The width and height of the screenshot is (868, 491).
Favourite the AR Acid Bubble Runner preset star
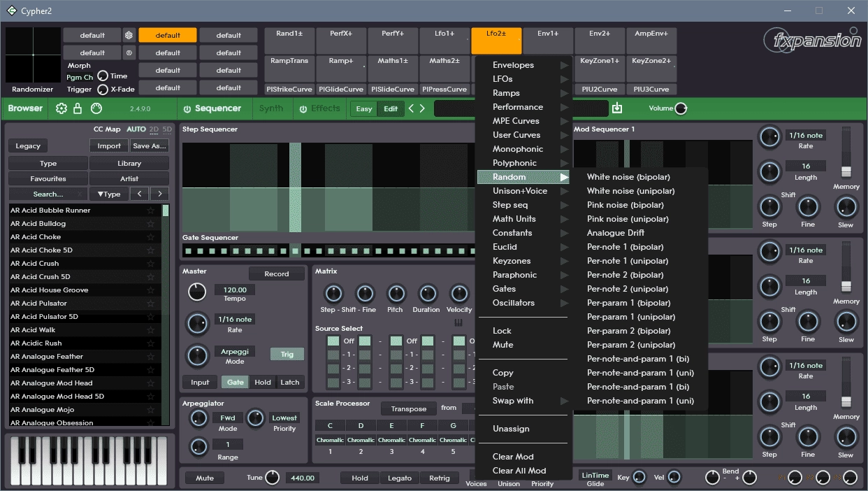point(151,211)
